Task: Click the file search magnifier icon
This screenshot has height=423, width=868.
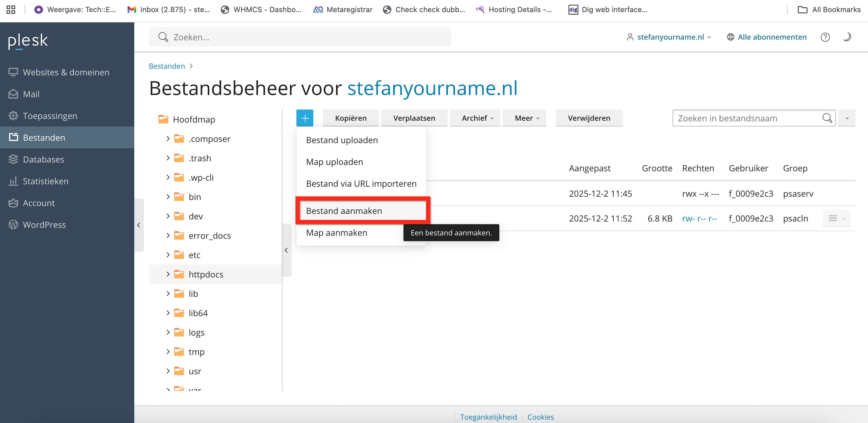Action: point(827,118)
